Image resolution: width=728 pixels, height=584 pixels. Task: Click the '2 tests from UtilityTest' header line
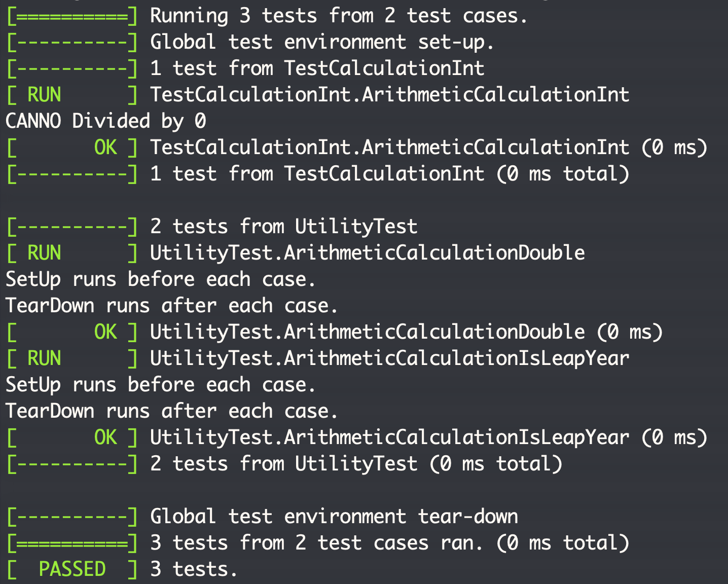coord(283,227)
